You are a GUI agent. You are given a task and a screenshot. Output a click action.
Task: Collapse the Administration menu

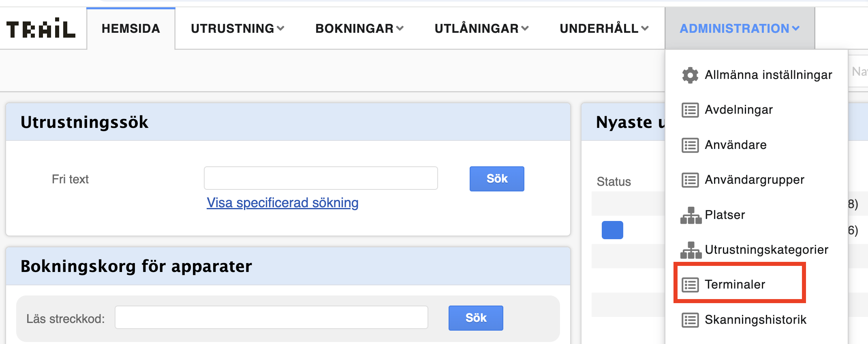[x=740, y=28]
